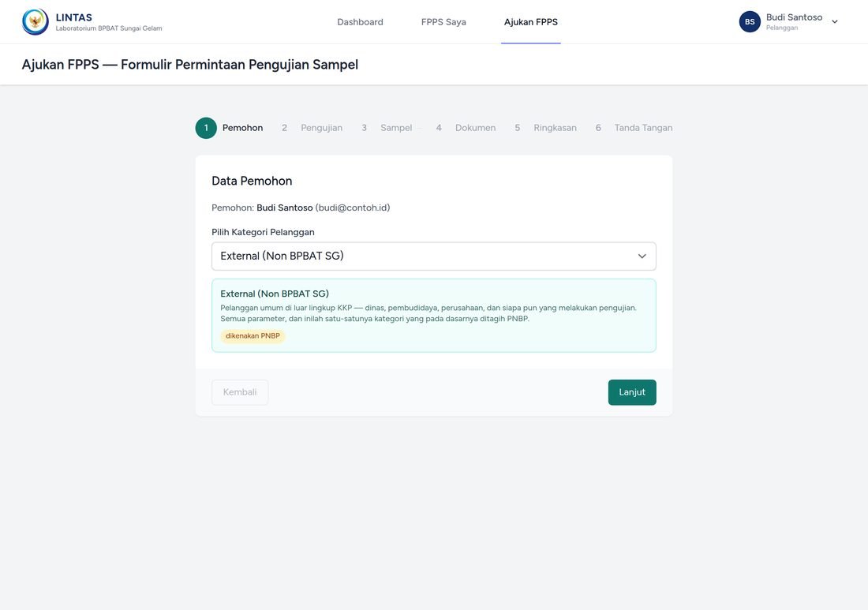
Task: Click the Budi Santoso account name
Action: tap(794, 17)
